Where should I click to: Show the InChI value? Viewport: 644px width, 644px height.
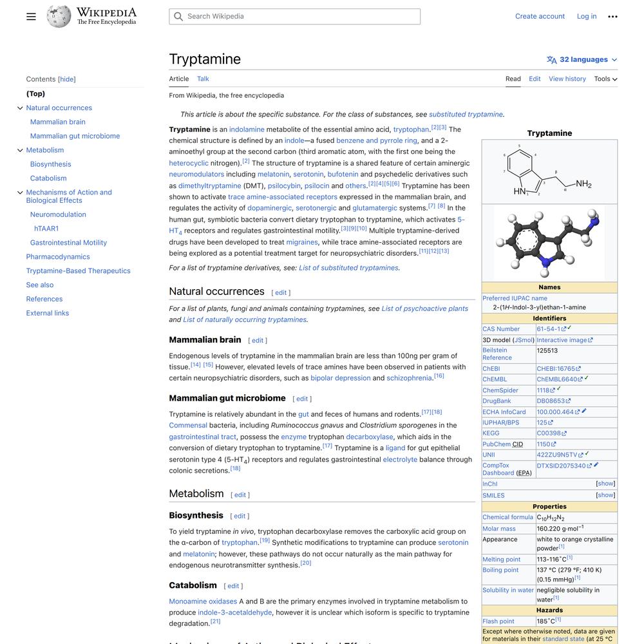pyautogui.click(x=605, y=484)
